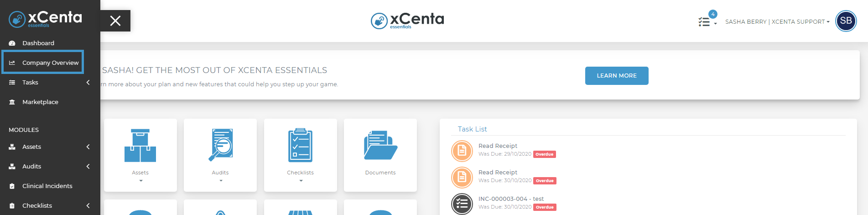
Task: Open the Audits sidebar module
Action: point(31,166)
